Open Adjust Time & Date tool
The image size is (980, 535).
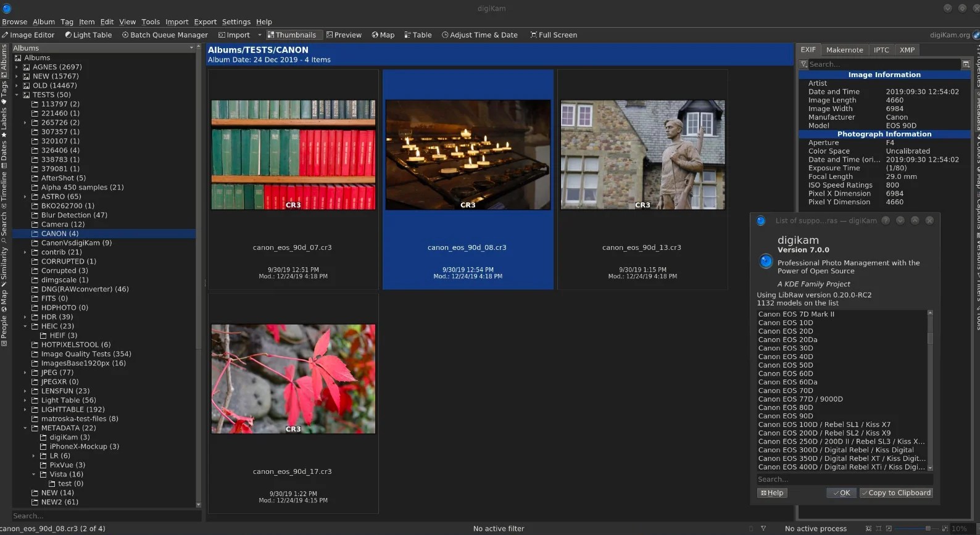[480, 35]
